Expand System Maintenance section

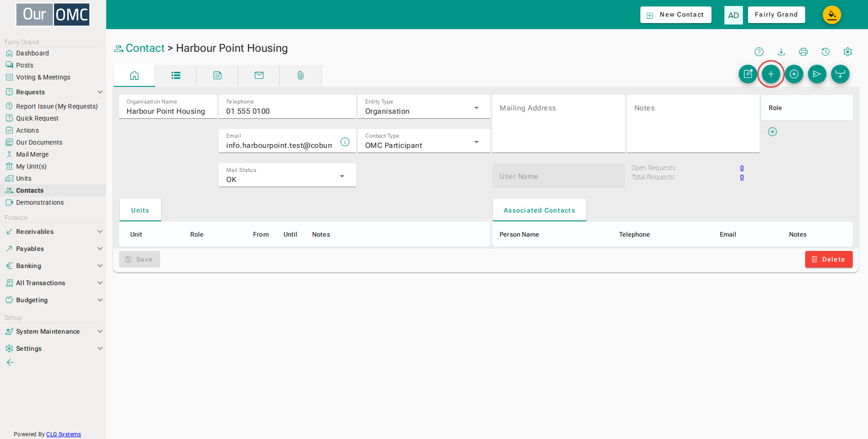pyautogui.click(x=53, y=331)
